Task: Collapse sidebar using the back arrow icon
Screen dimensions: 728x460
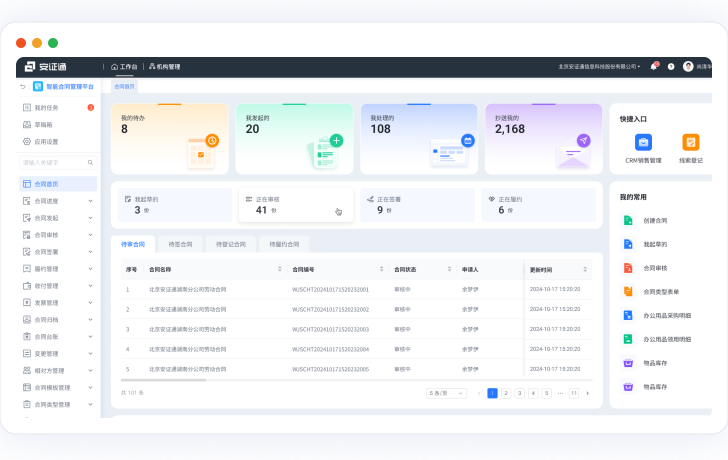Action: click(x=23, y=87)
